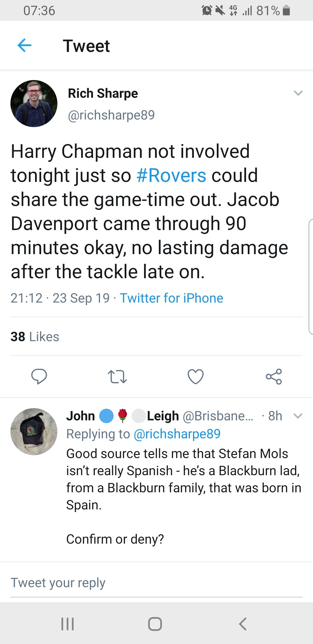This screenshot has width=313, height=644.
Task: Tap the share icon
Action: click(x=274, y=376)
